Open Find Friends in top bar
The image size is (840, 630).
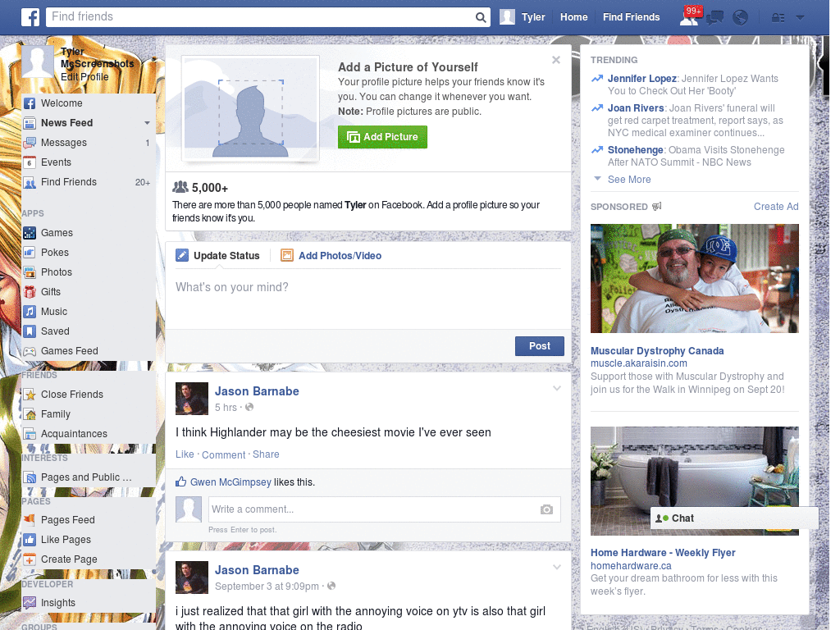(631, 17)
